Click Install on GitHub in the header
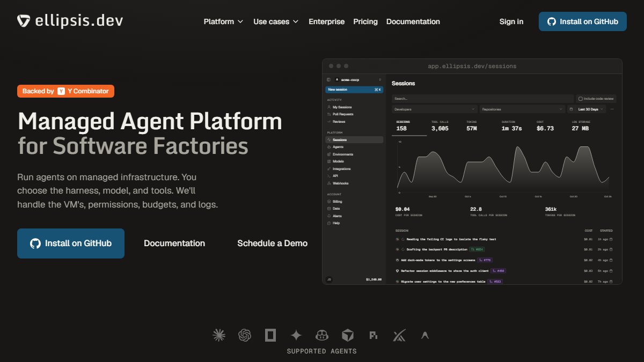This screenshot has width=644, height=362. click(583, 21)
